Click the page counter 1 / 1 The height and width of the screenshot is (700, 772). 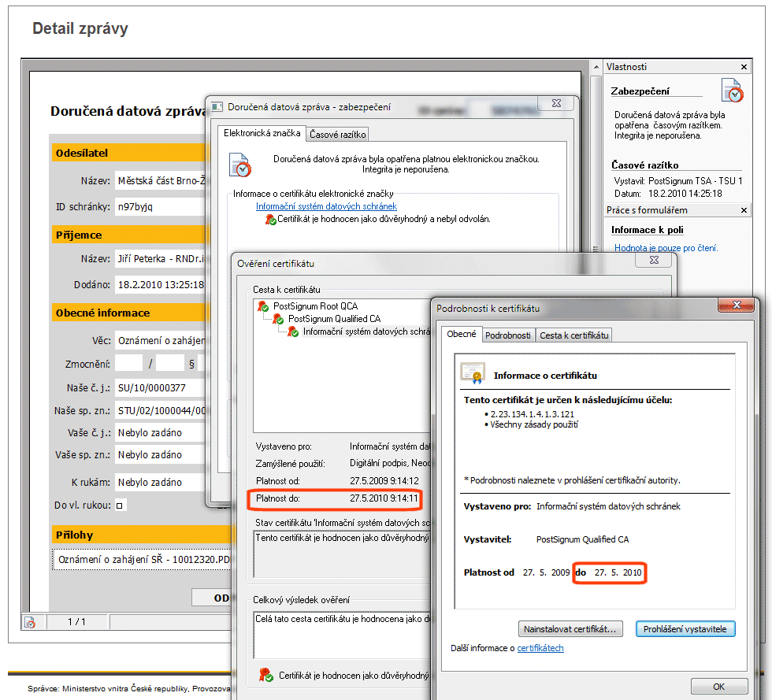coord(76,622)
